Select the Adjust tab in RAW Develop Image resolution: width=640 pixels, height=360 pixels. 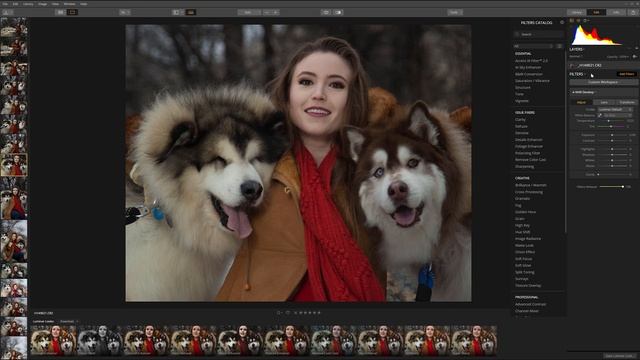(x=582, y=102)
